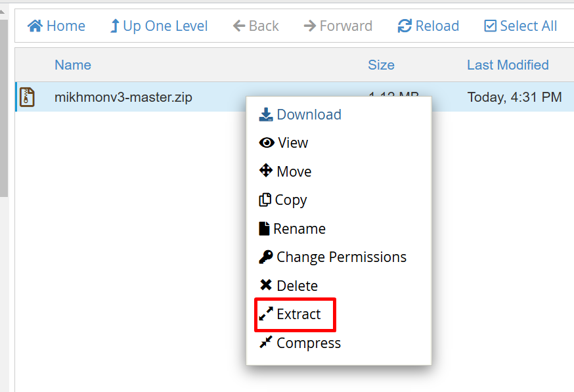This screenshot has width=574, height=392.
Task: Click the zip archive file icon
Action: click(27, 97)
